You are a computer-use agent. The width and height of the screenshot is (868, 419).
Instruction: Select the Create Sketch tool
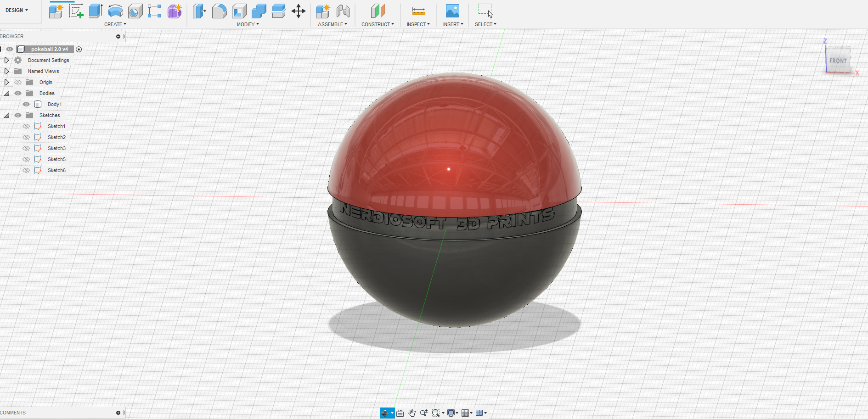coord(76,11)
